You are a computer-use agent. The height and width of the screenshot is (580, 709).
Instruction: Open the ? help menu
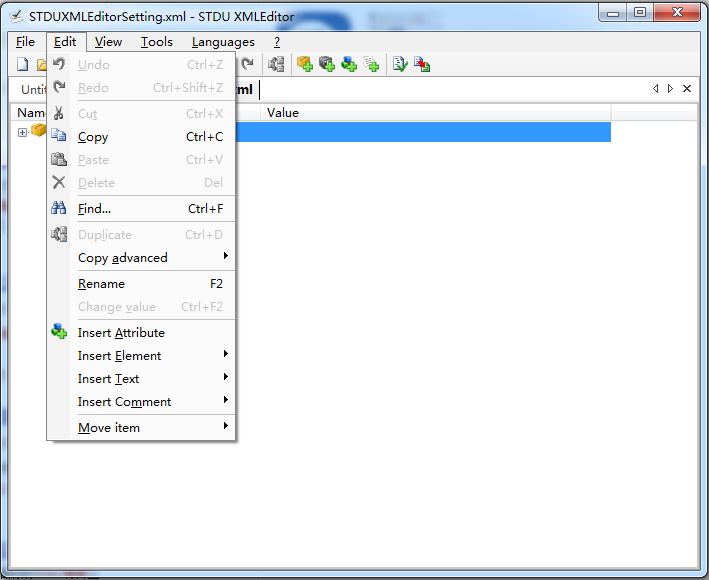click(277, 42)
